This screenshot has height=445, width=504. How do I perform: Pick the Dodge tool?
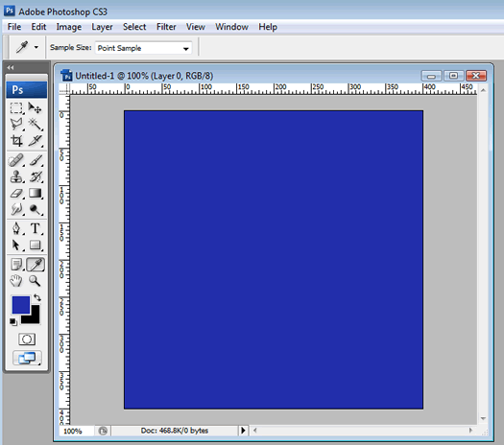point(35,210)
